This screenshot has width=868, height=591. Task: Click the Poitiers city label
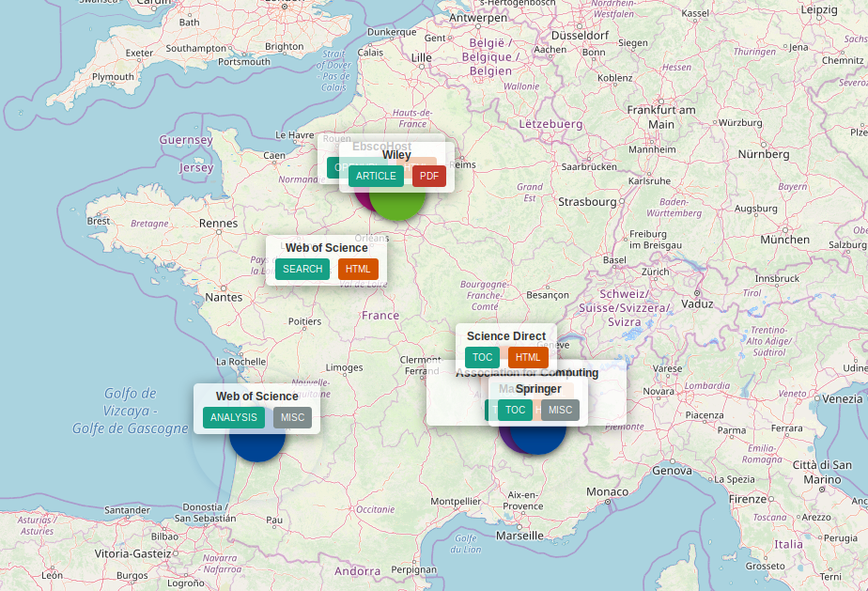[x=304, y=321]
